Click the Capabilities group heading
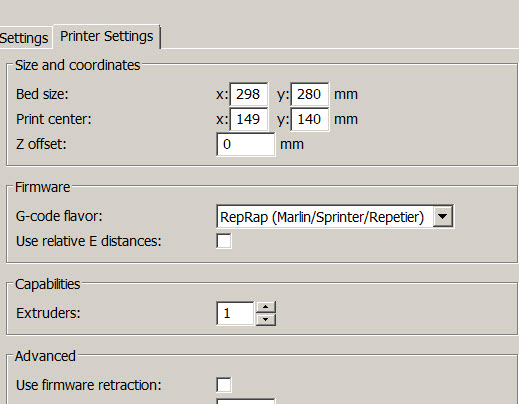The image size is (519, 404). (x=48, y=284)
